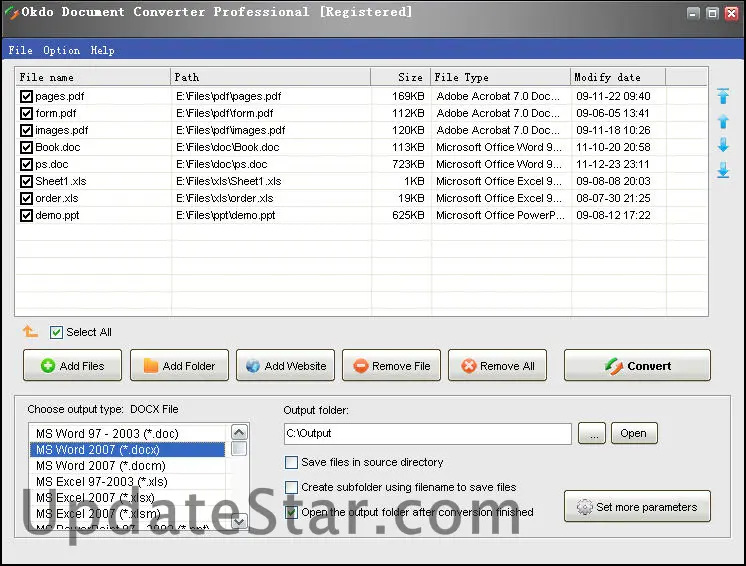Toggle the checkbox for pages.pdf
Viewport: 746px width, 566px height.
point(26,97)
